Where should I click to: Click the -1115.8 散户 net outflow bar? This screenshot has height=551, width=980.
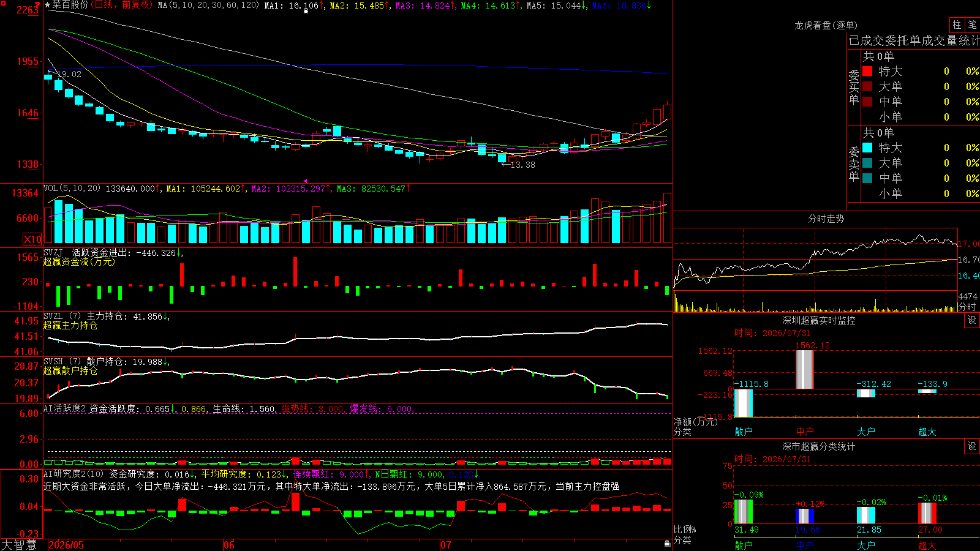click(x=744, y=403)
